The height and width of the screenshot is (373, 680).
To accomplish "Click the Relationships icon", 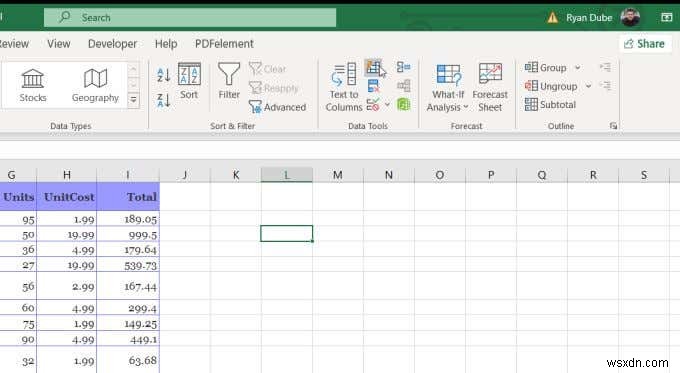I will tap(403, 86).
